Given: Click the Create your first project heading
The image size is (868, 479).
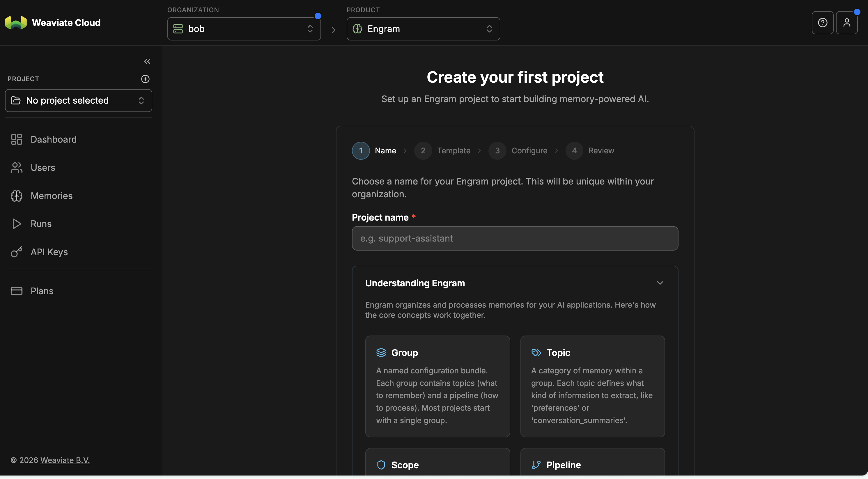Looking at the screenshot, I should pyautogui.click(x=515, y=77).
